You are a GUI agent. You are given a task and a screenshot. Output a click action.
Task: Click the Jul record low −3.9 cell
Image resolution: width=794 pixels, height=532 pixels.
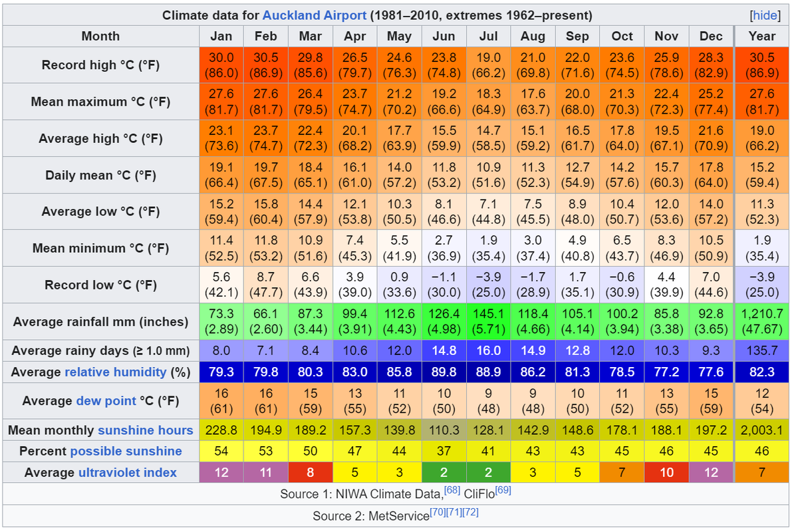click(489, 285)
